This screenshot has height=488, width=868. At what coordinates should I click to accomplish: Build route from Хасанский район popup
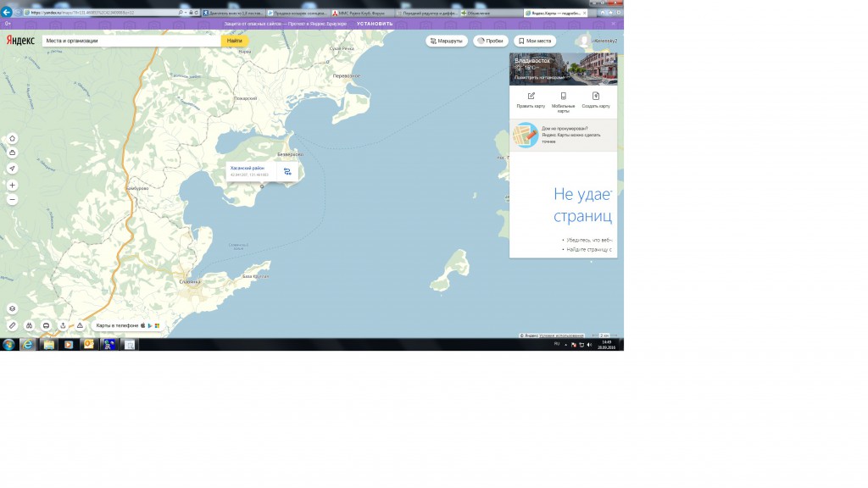point(287,172)
